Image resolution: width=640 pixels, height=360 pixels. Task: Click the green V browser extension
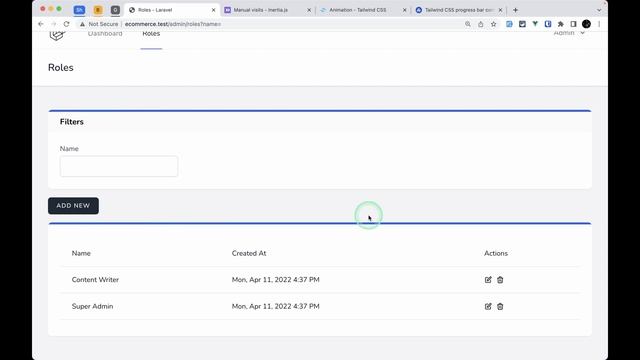point(535,24)
